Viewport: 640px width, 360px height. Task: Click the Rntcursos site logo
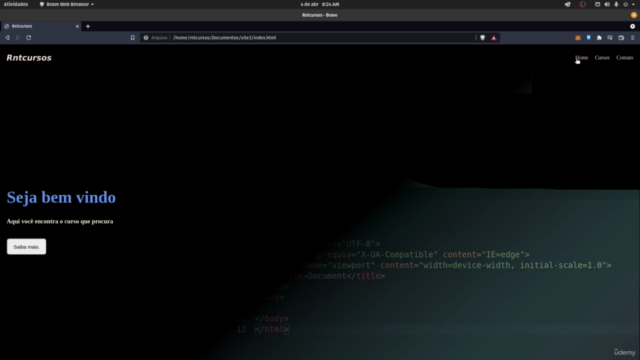coord(29,58)
